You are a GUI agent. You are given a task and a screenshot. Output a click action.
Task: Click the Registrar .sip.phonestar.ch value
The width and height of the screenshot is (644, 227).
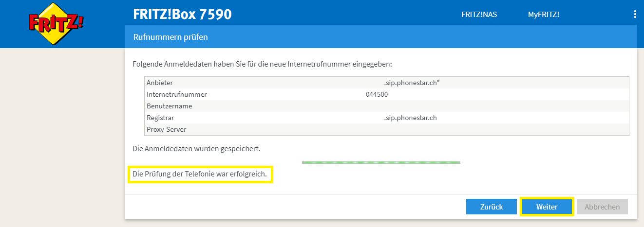410,118
